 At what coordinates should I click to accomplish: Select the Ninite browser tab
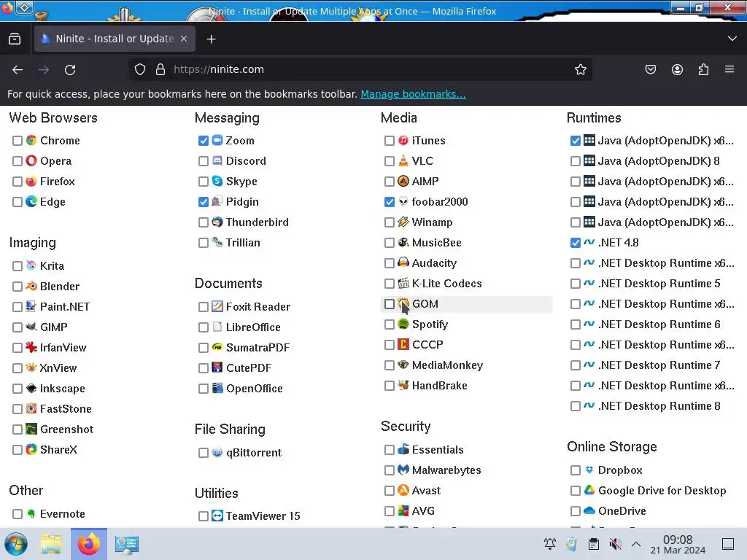click(115, 39)
